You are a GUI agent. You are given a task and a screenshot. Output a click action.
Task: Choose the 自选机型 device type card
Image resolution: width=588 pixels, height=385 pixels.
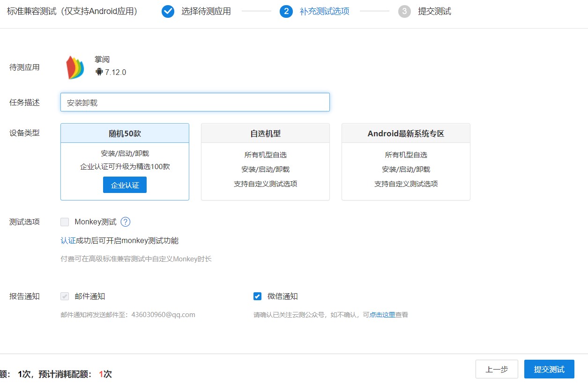(x=265, y=162)
